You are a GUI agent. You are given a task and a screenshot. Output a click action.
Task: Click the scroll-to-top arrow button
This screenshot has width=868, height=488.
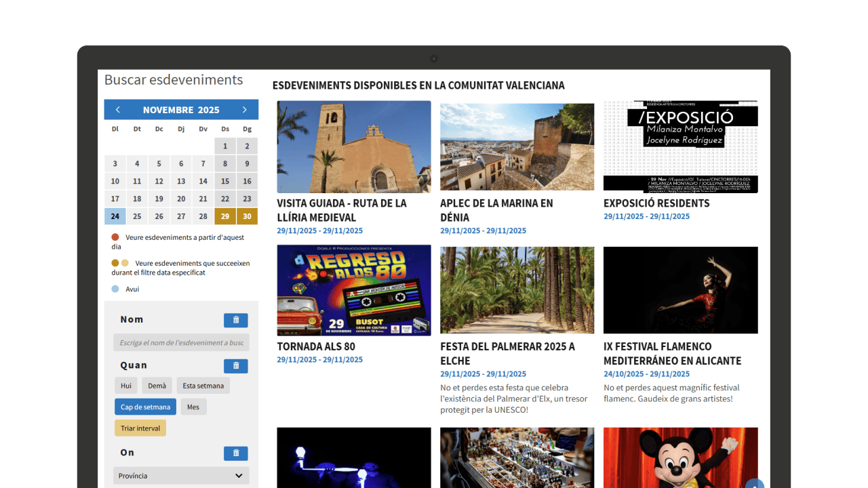pos(754,484)
